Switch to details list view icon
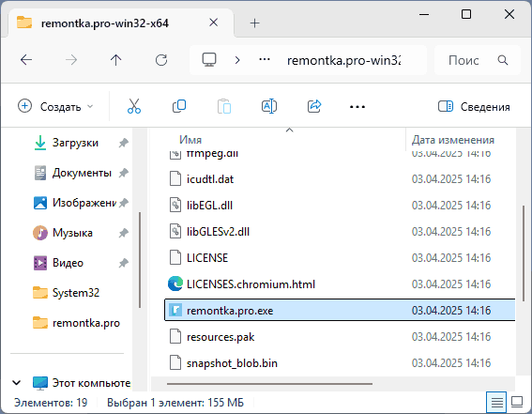532x414 pixels. [496, 403]
